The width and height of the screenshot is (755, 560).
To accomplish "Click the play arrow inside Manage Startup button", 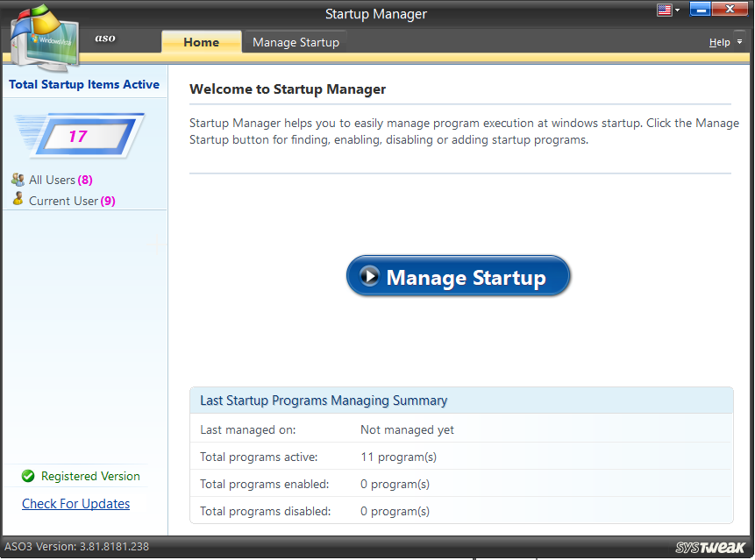I will tap(370, 275).
